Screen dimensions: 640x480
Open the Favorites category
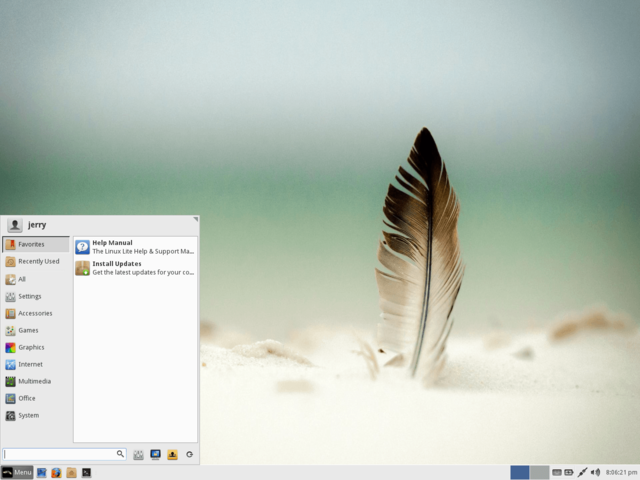tap(36, 244)
